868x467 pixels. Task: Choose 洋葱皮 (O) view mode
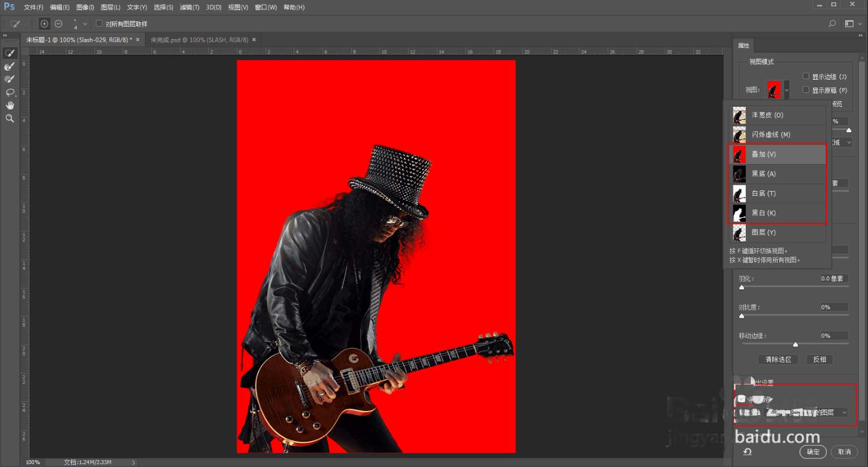pyautogui.click(x=778, y=115)
